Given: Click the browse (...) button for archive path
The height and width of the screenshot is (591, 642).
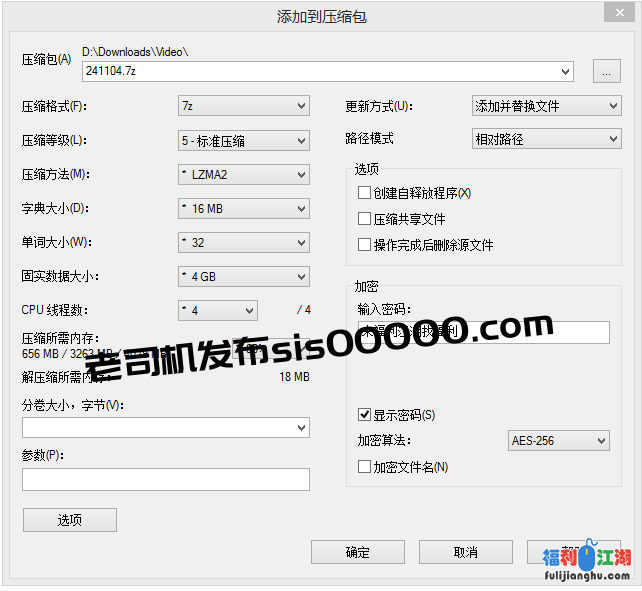Looking at the screenshot, I should coord(606,71).
